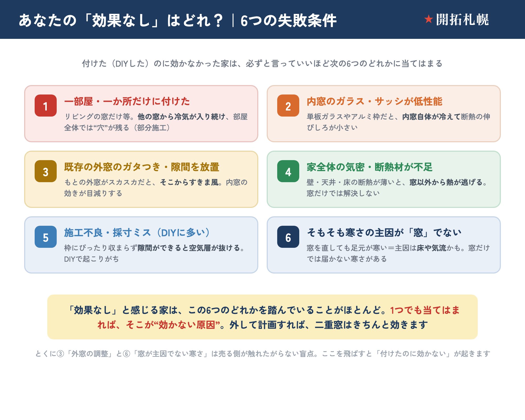Click heading そもそも寒さの主因が「窓」でない

point(384,233)
